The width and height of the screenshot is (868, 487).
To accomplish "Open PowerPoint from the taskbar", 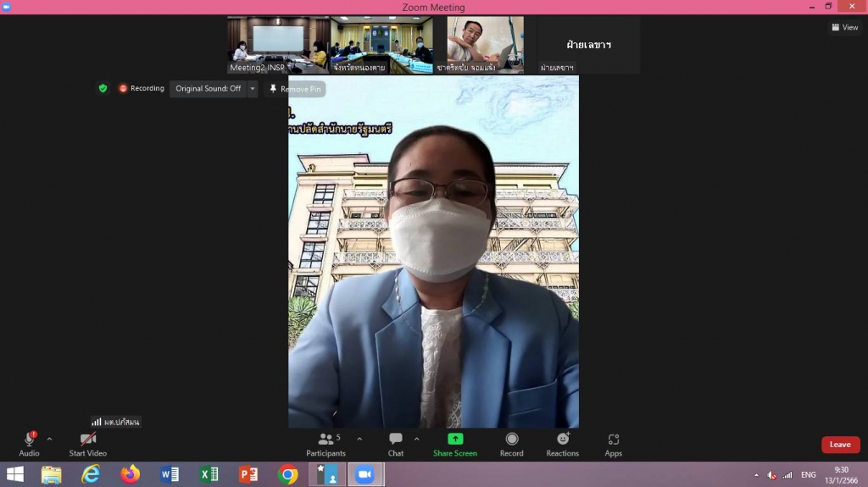I will (x=248, y=474).
